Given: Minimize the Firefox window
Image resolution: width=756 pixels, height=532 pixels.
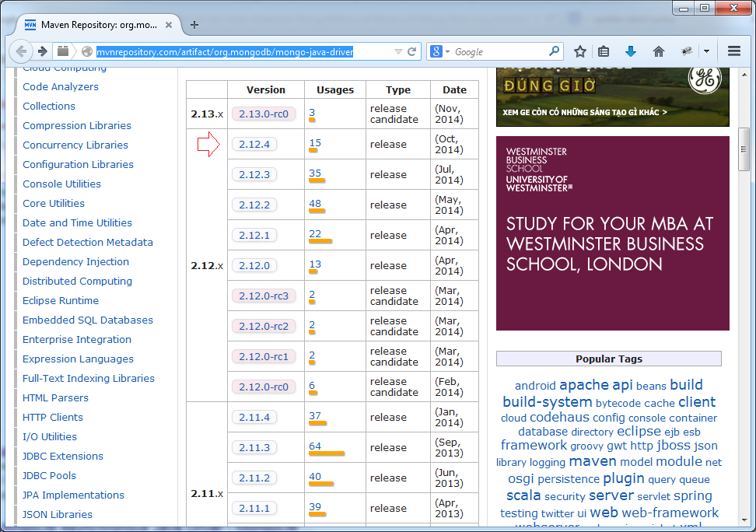Looking at the screenshot, I should point(684,8).
